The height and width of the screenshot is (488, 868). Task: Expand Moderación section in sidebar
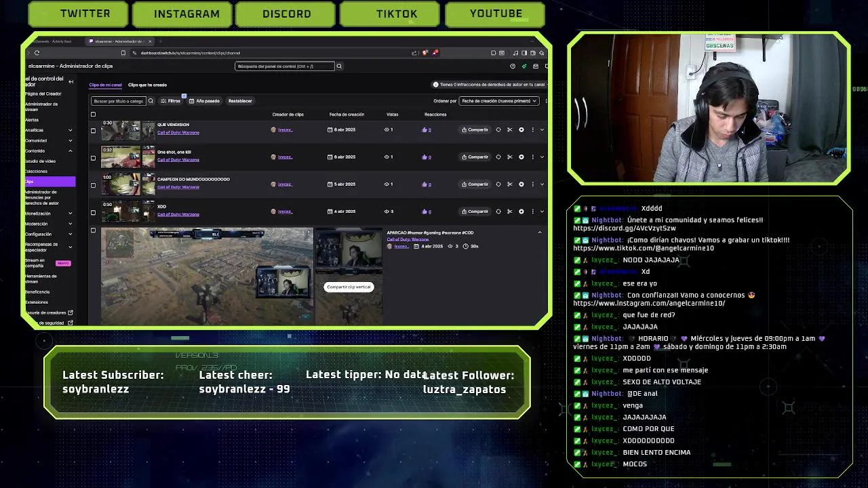tap(70, 224)
